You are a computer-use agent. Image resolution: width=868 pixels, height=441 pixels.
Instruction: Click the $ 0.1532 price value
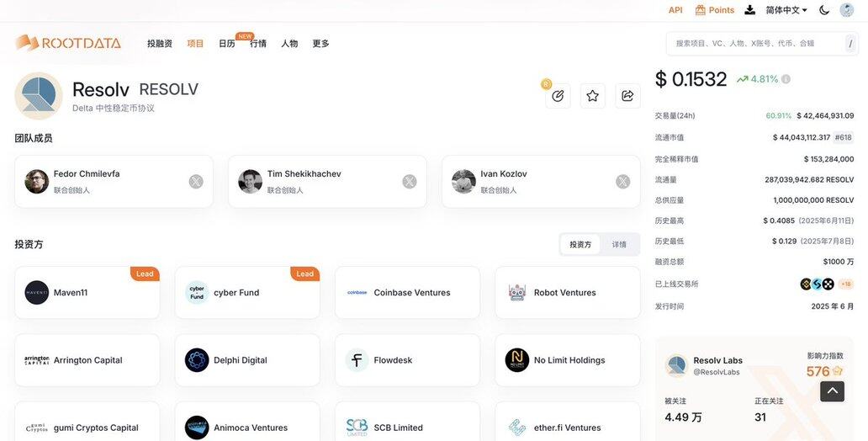click(x=691, y=79)
